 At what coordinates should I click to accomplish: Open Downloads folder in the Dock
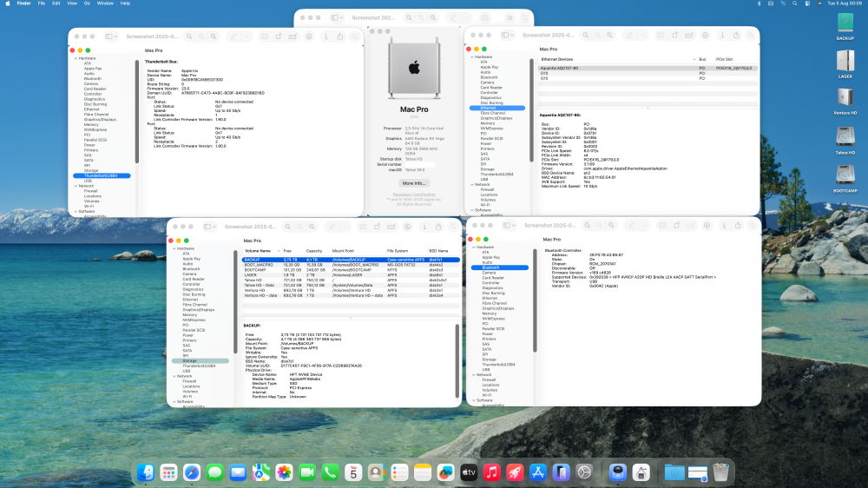coord(674,472)
